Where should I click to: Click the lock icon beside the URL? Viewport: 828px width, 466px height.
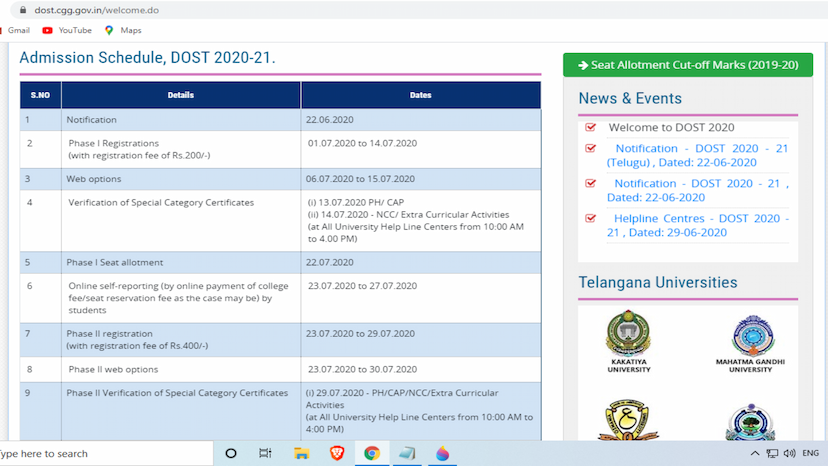[23, 10]
